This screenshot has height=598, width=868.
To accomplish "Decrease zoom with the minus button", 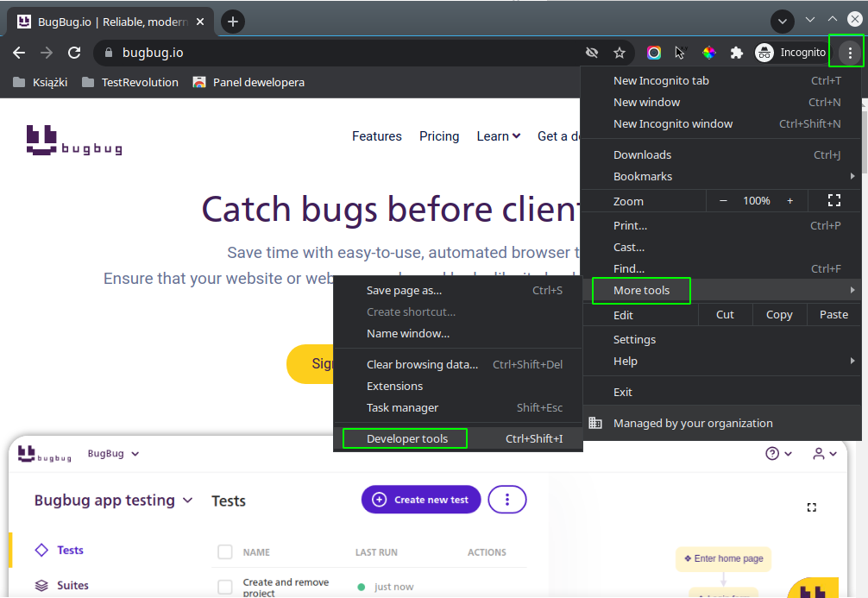I will 723,201.
